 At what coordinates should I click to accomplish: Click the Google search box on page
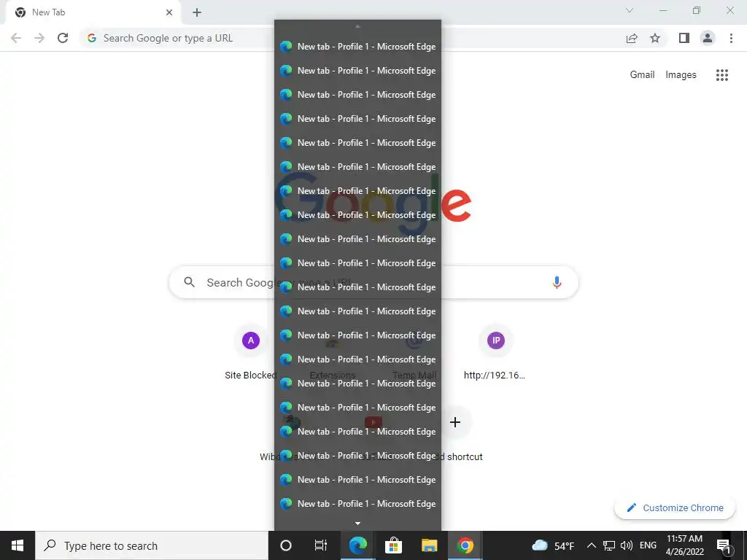[373, 282]
